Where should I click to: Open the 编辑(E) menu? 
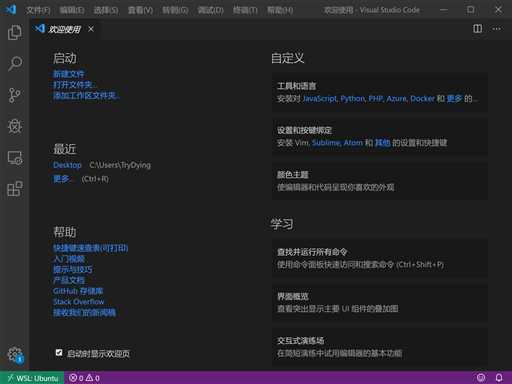[72, 10]
